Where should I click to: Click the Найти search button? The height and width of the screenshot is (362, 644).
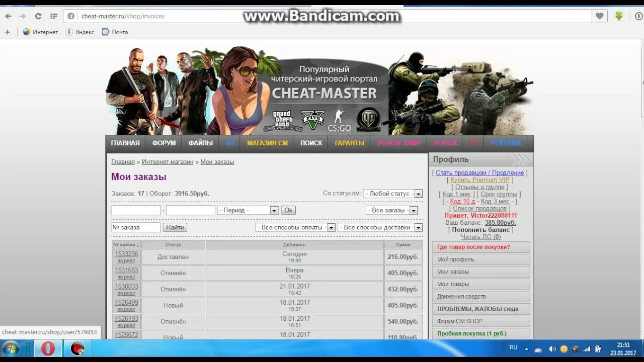point(175,227)
